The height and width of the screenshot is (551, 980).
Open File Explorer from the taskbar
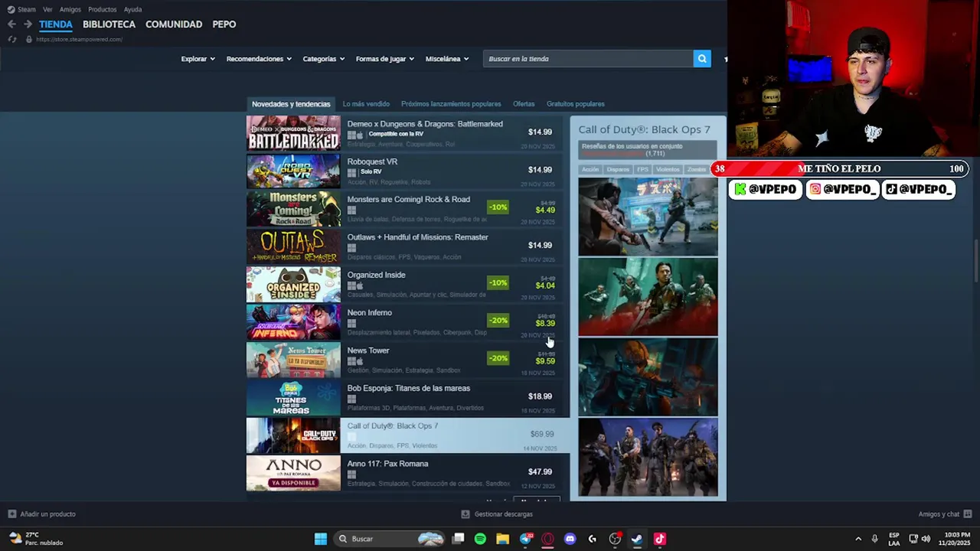click(502, 539)
